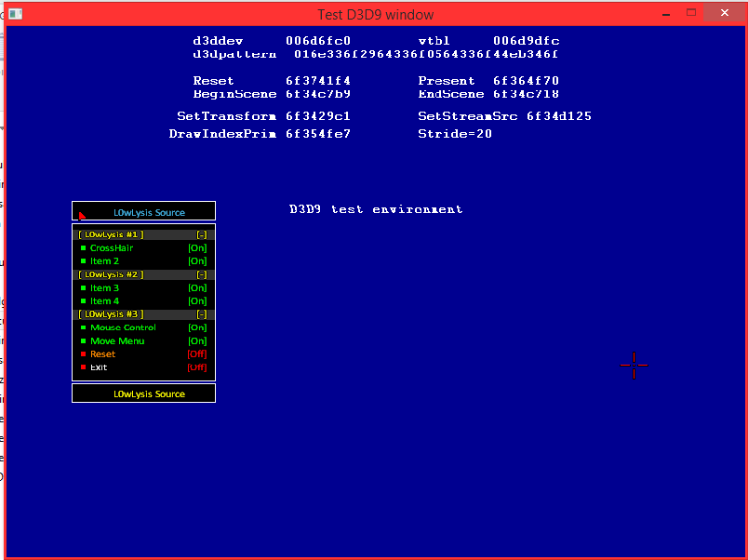Click the 'd3ddev' label
Image resolution: width=748 pixels, height=560 pixels.
pos(218,41)
